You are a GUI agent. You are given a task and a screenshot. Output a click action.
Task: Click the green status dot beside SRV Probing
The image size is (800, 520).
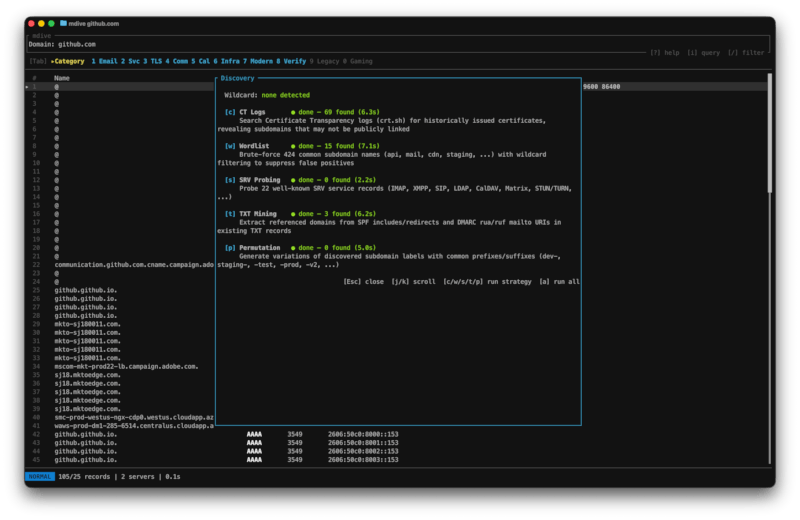coord(293,180)
